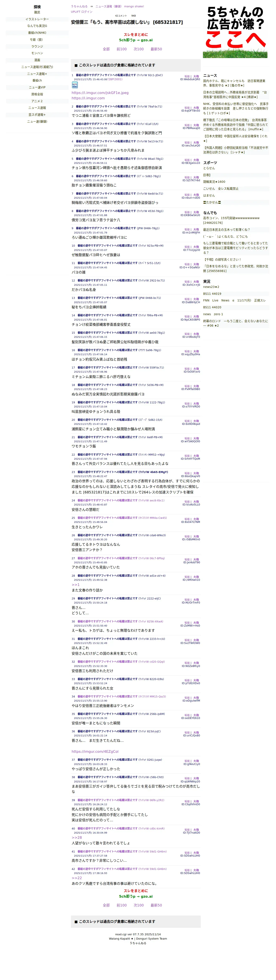This screenshot has width=276, height=980.
Task: Follow the >>22 anchor in post 42
Action: click(77, 878)
